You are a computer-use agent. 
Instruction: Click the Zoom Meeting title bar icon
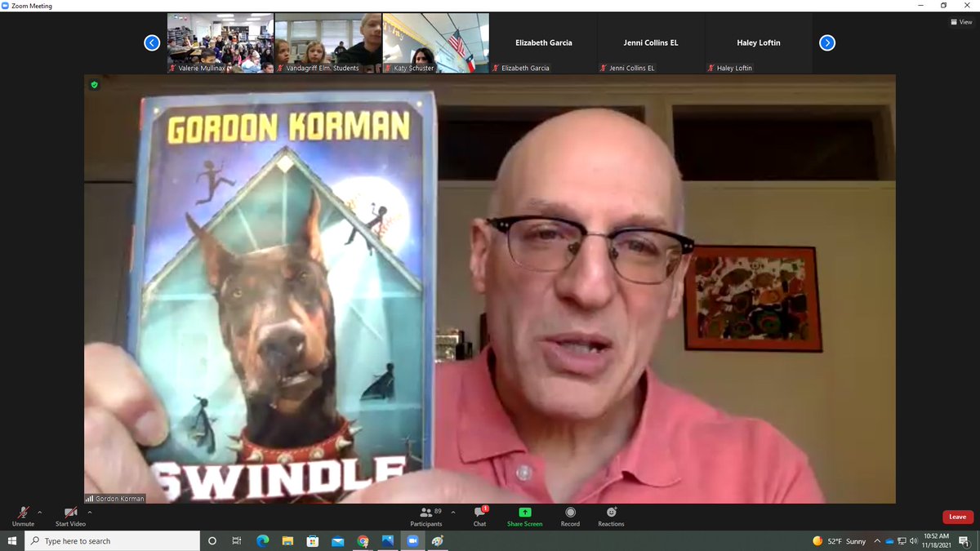point(6,6)
